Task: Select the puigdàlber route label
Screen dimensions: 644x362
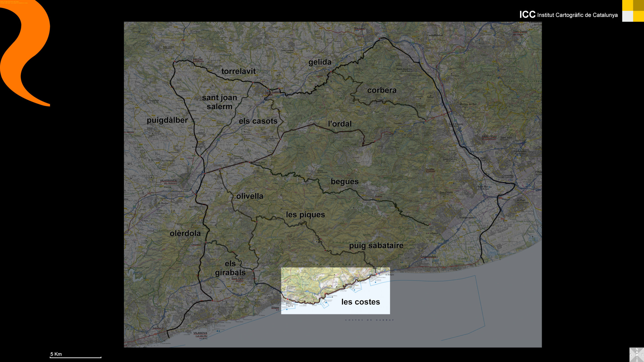Action: (167, 120)
